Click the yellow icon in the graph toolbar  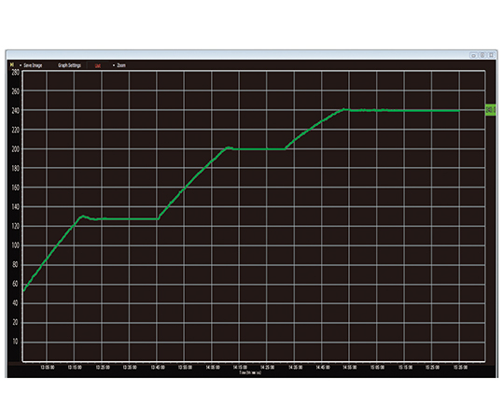(x=12, y=64)
